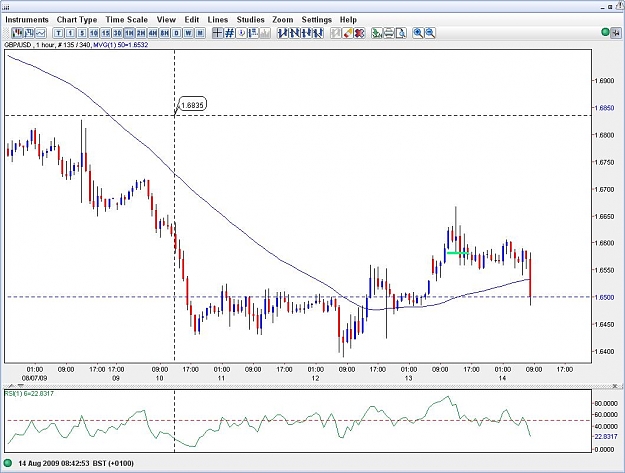The height and width of the screenshot is (473, 625).
Task: Select the candlestick chart type icon
Action: [x=17, y=33]
